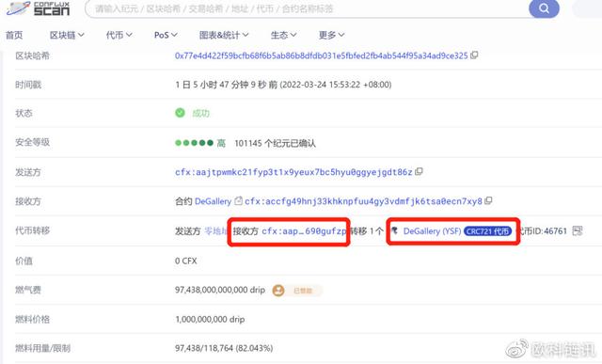Viewport: 602px width, 364px height.
Task: Click the 代币转移 row label
Action: tap(32, 230)
